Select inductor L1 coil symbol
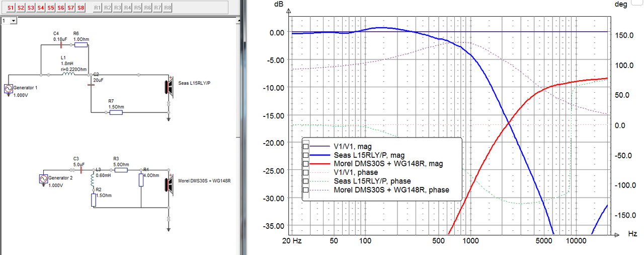 [68, 74]
